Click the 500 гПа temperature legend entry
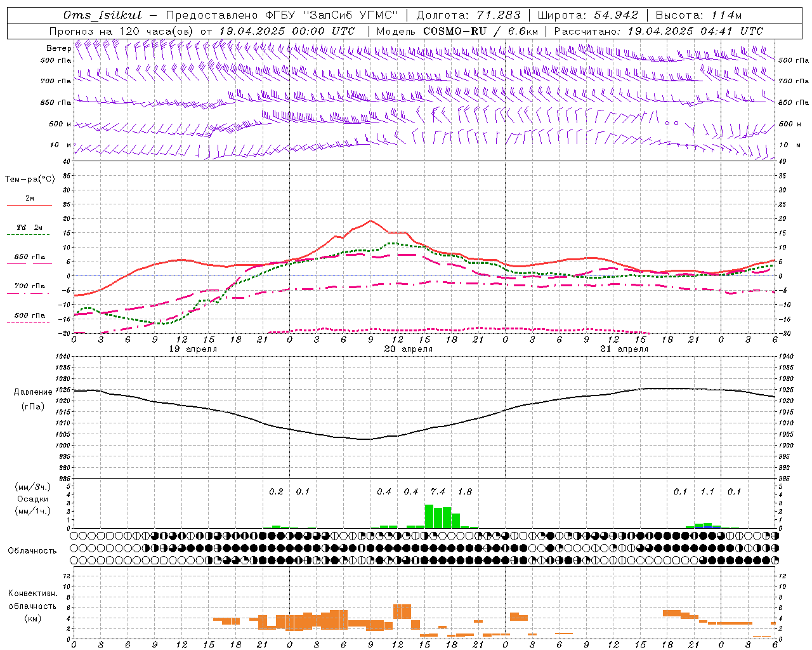This screenshot has width=812, height=650. tap(30, 315)
